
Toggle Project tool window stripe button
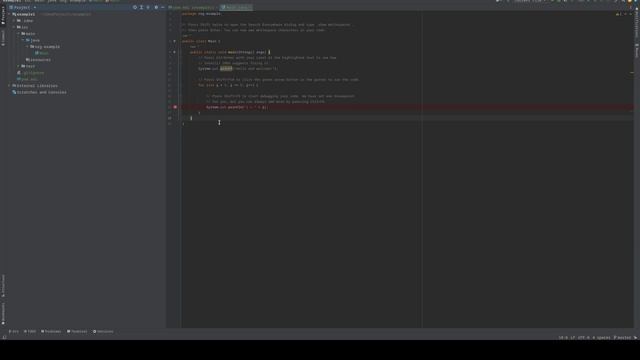(3, 16)
